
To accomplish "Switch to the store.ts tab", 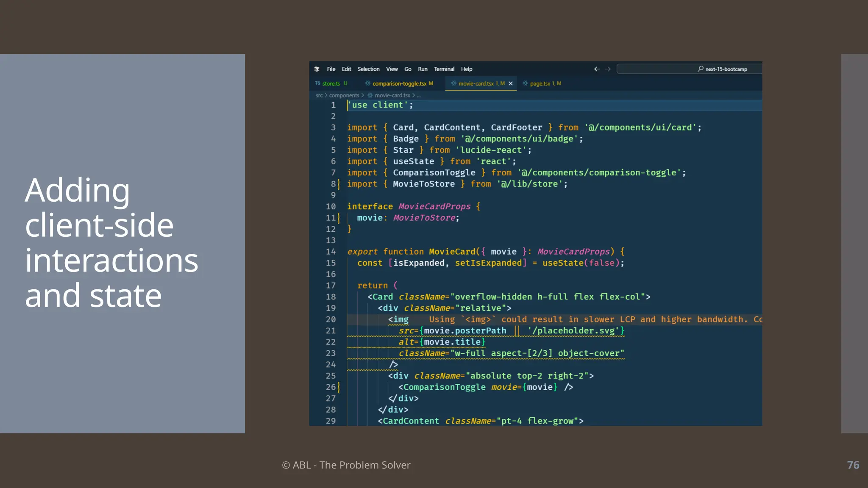I will point(331,83).
